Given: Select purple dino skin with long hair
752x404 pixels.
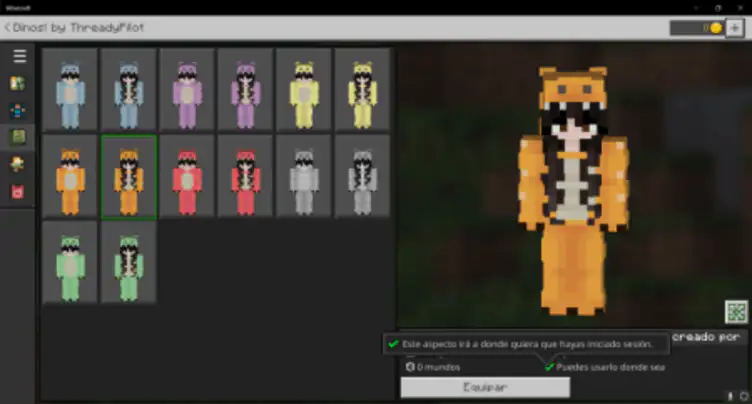Looking at the screenshot, I should [246, 90].
